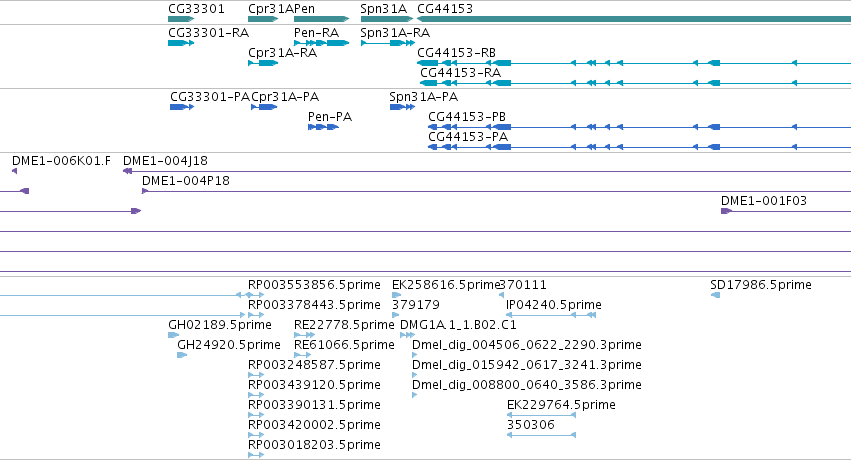Click the CG33301-RA transcript label
Viewport: 851px width, 460px height.
[208, 33]
